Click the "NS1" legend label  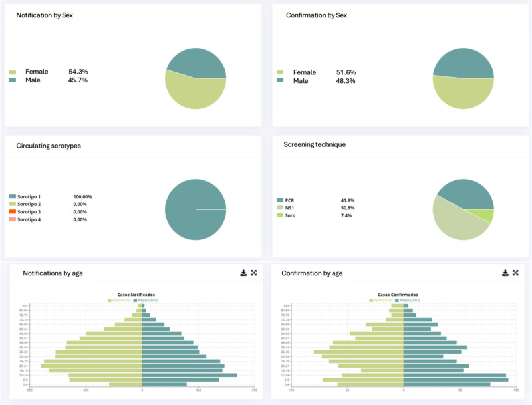289,208
